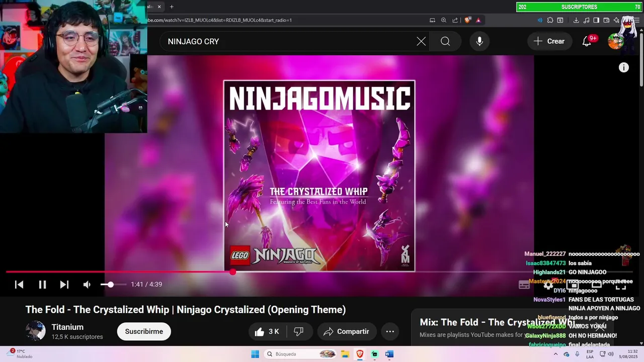Share this page from address bar
This screenshot has width=644, height=362.
pos(455,20)
